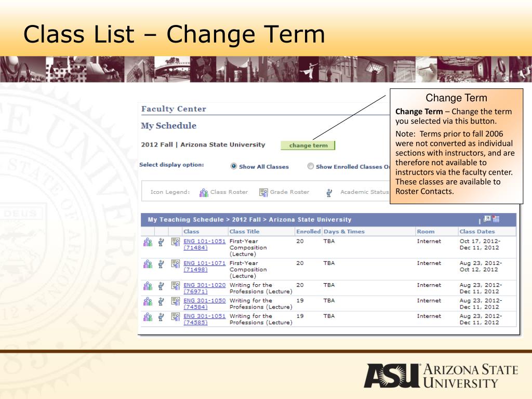Click My Teaching Schedule table title bar
Screen dimensions: 532x399
(328, 220)
